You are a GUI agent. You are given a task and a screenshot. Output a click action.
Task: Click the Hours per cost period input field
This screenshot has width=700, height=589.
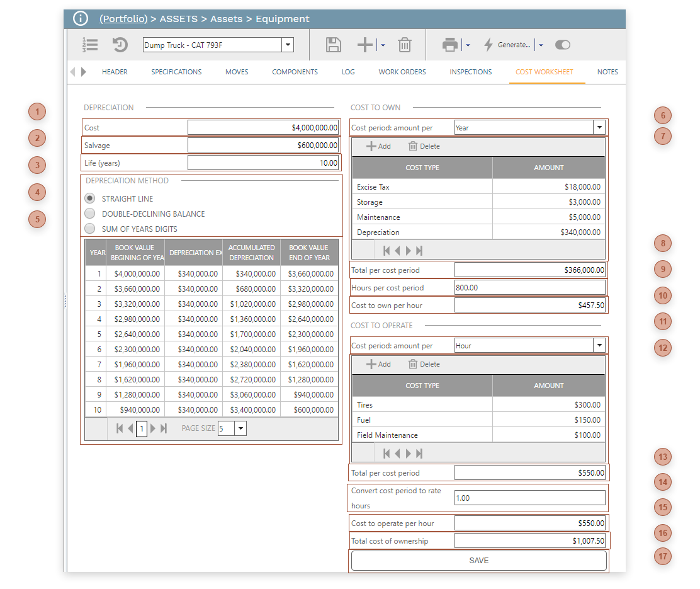530,288
